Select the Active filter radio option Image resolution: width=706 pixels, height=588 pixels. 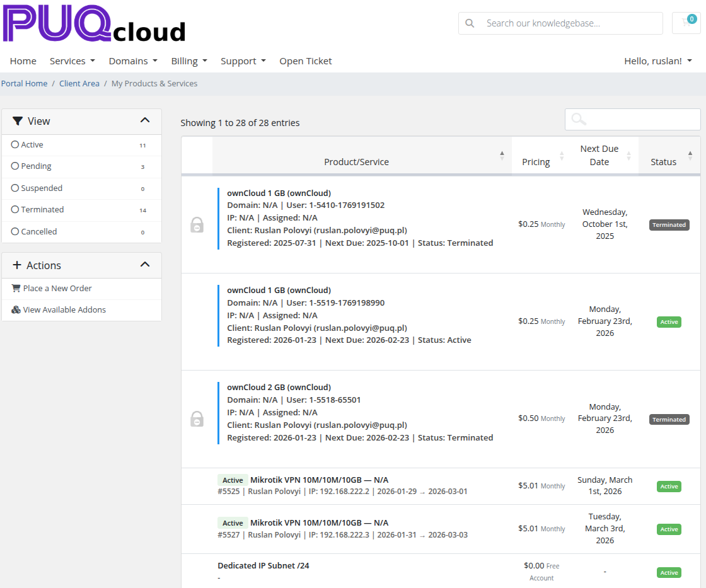(15, 145)
